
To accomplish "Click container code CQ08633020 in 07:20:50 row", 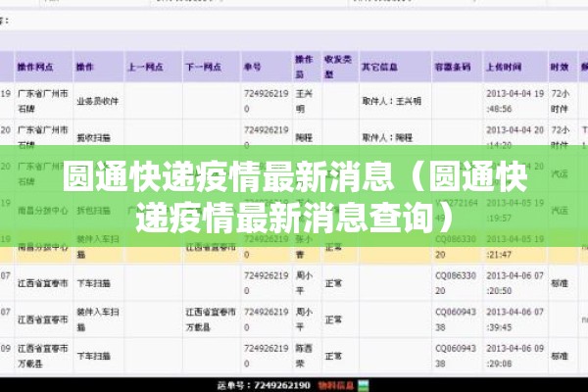I will [456, 283].
